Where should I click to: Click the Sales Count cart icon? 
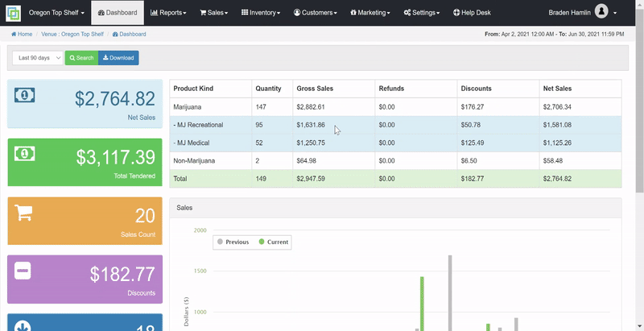(x=23, y=213)
